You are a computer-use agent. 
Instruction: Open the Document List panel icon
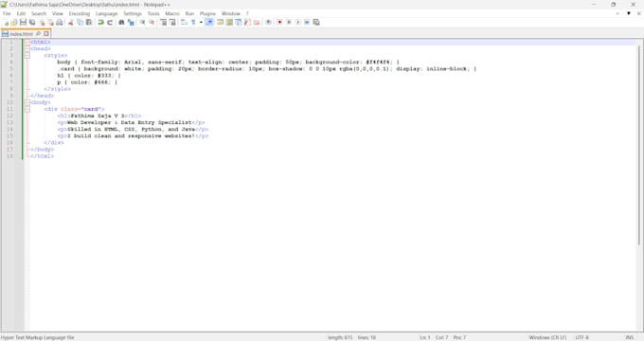point(239,22)
